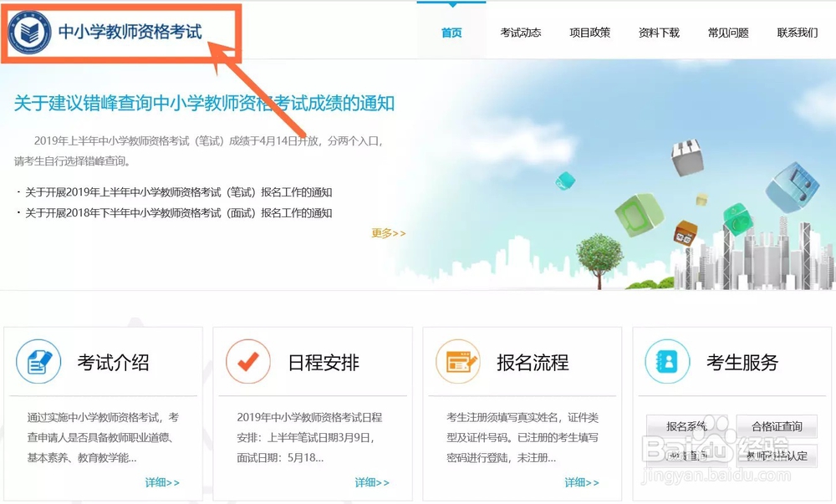This screenshot has width=836, height=504.
Task: Go to 资料下载 in the navigation bar
Action: 660,32
